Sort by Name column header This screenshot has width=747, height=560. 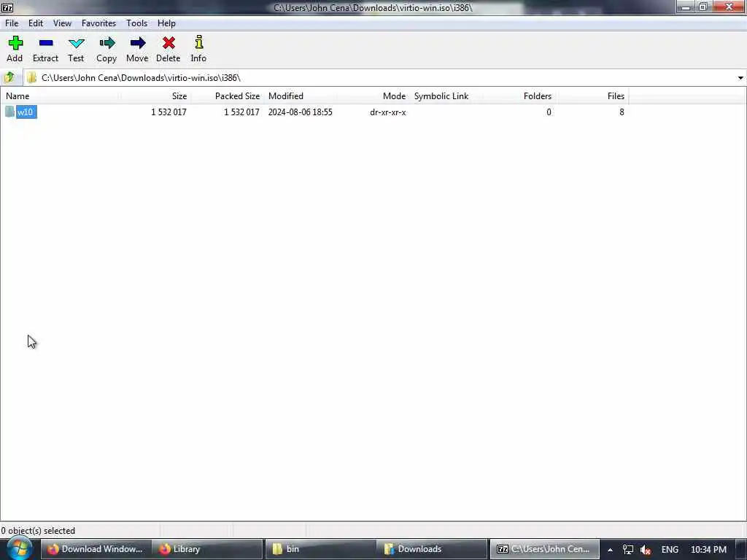[x=60, y=96]
